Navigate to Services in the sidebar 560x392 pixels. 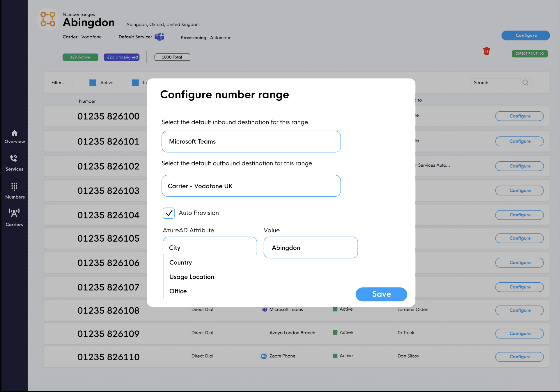14,163
